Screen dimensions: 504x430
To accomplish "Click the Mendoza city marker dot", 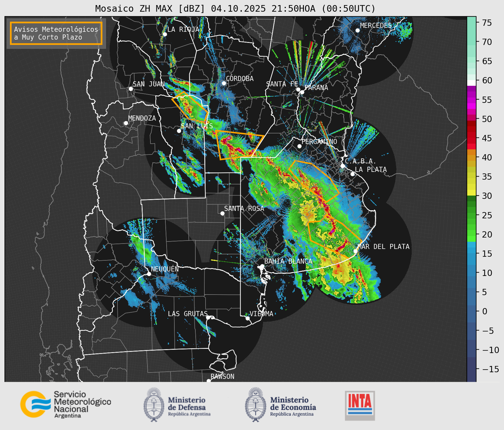I will (x=126, y=123).
